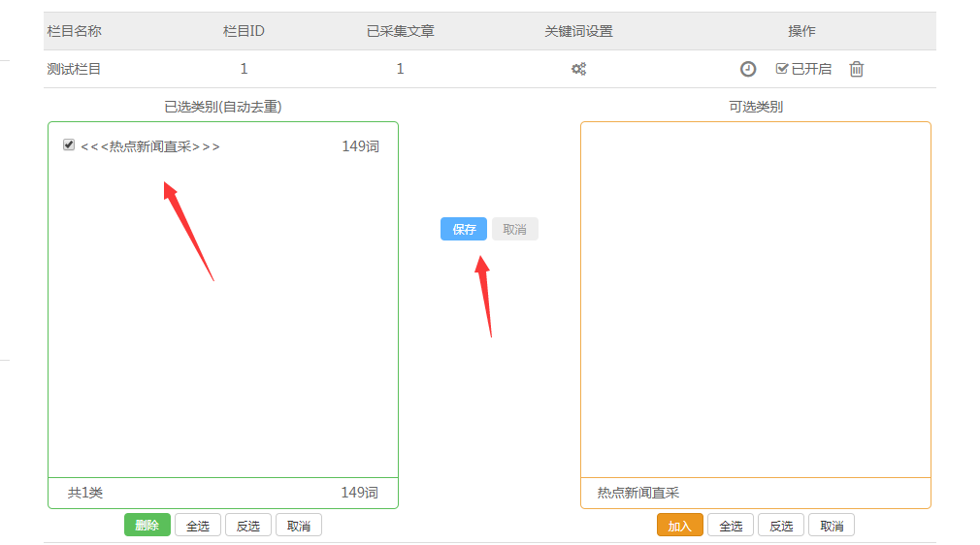Click 全选 under the 已选类别 panel

click(x=198, y=526)
